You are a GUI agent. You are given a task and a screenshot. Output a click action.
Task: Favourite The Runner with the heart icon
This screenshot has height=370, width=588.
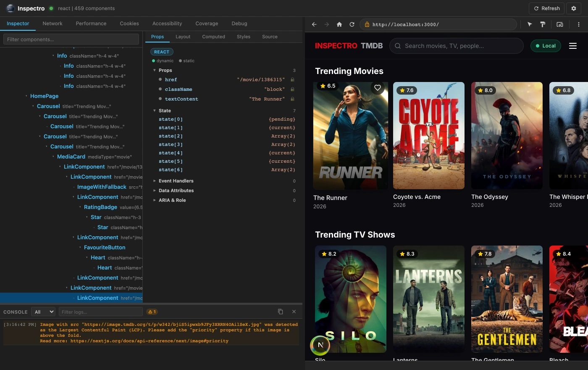pyautogui.click(x=378, y=88)
